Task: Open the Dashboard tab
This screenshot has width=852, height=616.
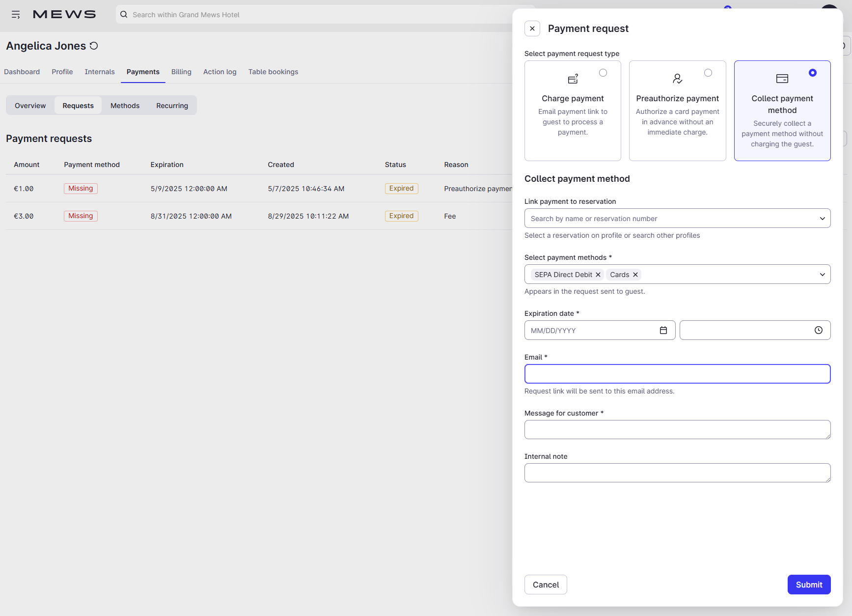Action: coord(22,72)
